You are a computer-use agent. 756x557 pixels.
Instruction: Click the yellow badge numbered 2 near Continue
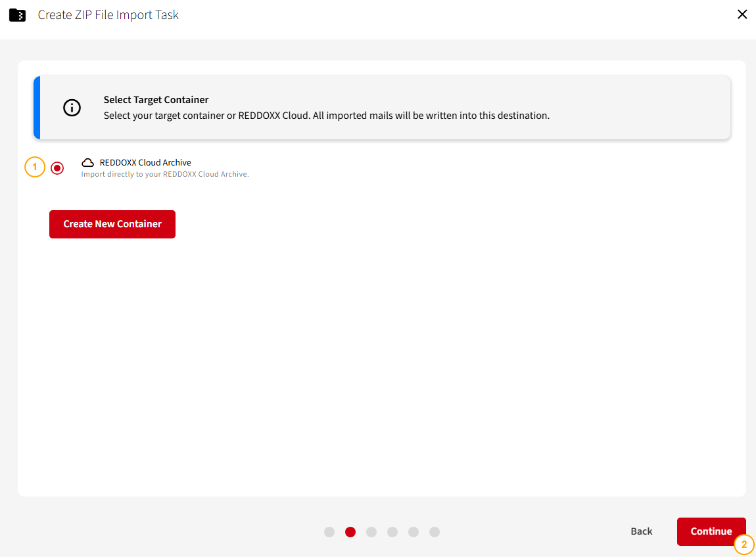[x=744, y=545]
